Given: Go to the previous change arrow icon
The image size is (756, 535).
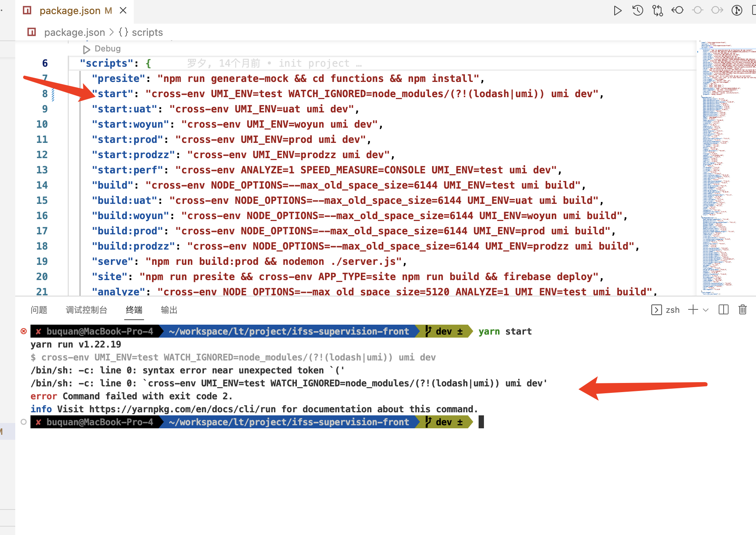Looking at the screenshot, I should coord(678,10).
